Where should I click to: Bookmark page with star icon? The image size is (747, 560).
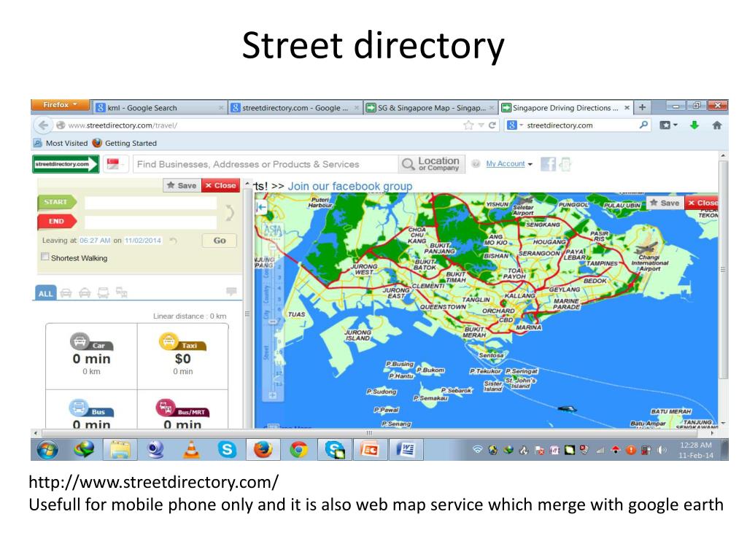[468, 125]
